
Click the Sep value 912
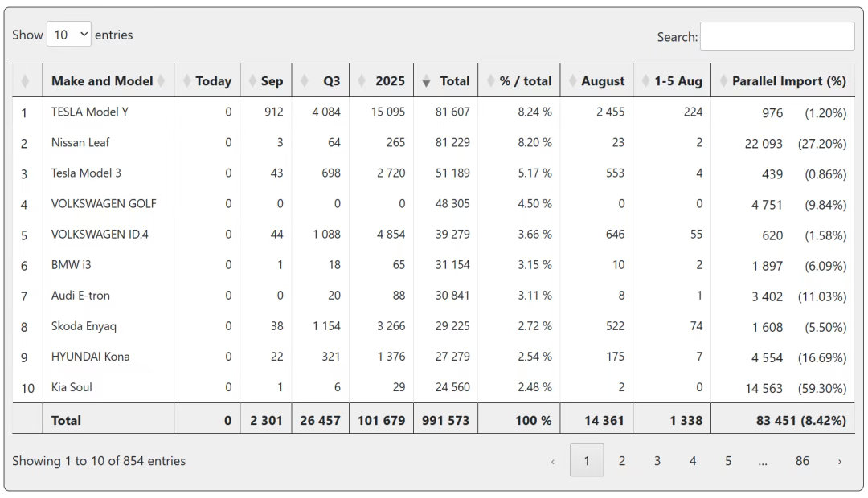273,112
